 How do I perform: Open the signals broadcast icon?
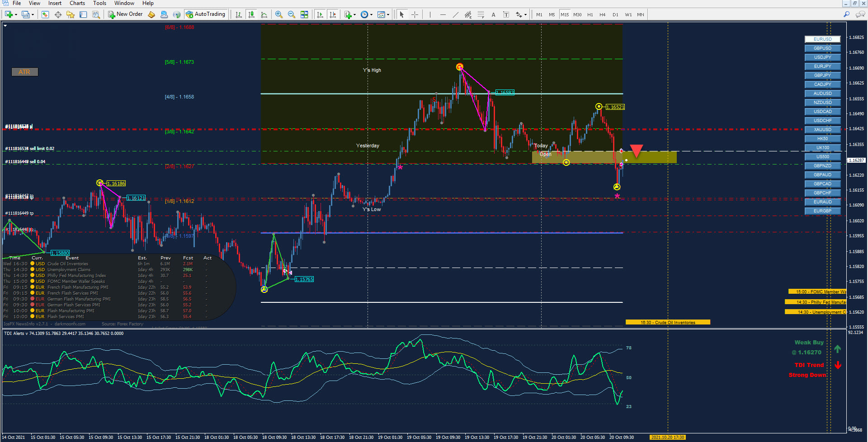(x=177, y=14)
